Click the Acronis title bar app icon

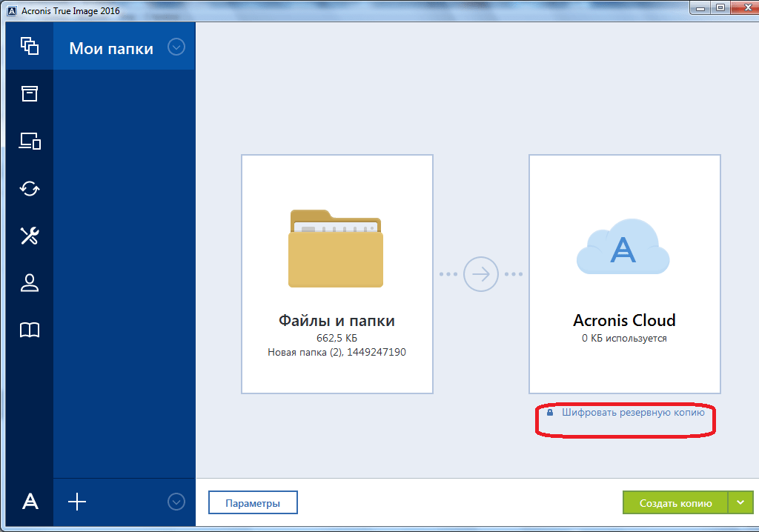tap(12, 10)
